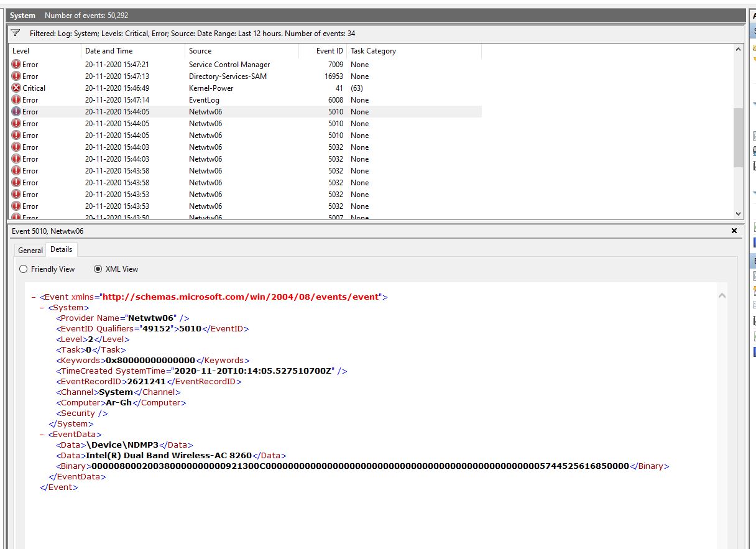Select the Service Control Manager source cell
This screenshot has height=549, width=756.
coord(229,65)
